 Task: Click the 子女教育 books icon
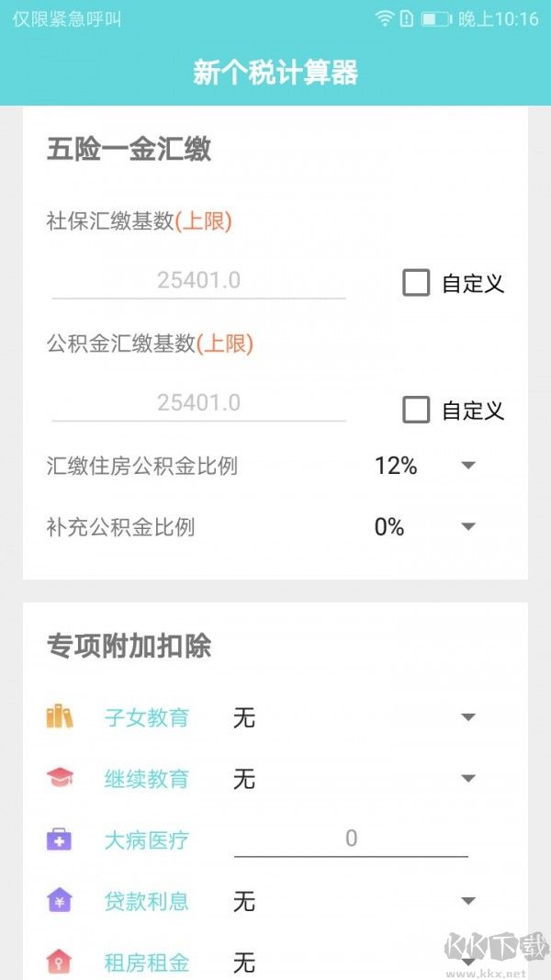pyautogui.click(x=60, y=717)
